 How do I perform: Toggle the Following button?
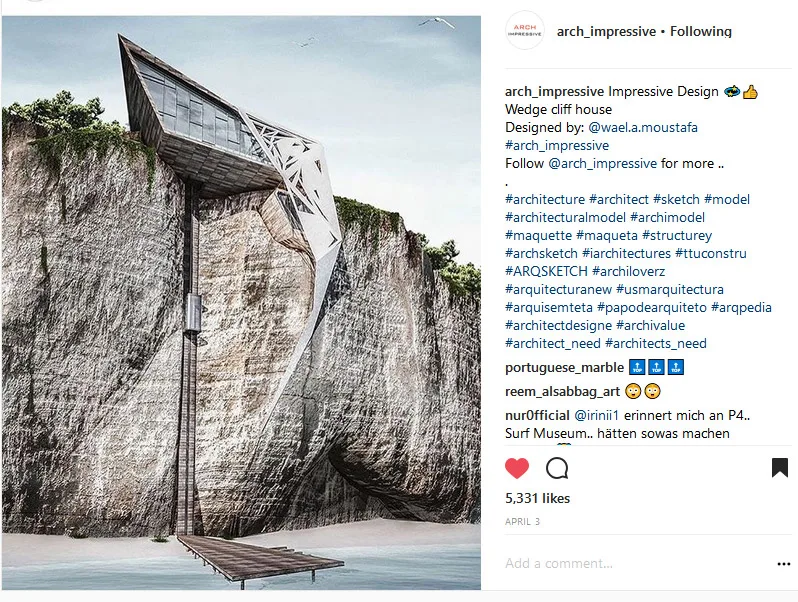700,32
